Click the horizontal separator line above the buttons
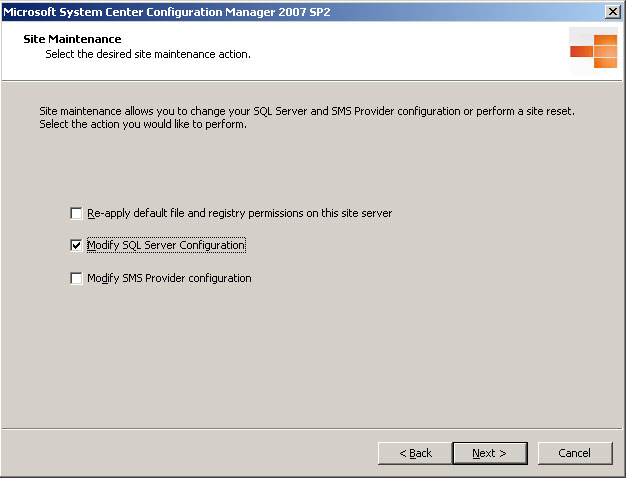 tap(311, 429)
